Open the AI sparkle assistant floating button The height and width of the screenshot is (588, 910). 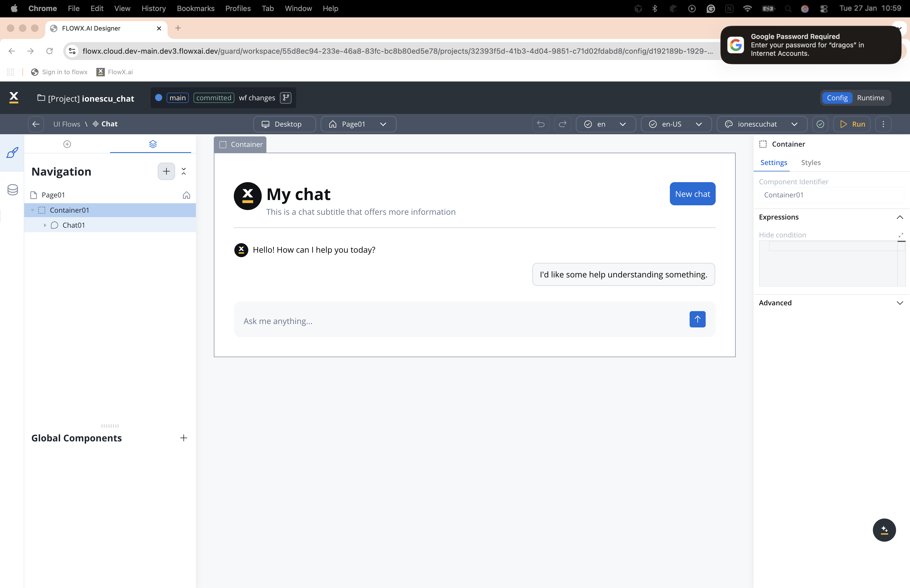pyautogui.click(x=884, y=530)
